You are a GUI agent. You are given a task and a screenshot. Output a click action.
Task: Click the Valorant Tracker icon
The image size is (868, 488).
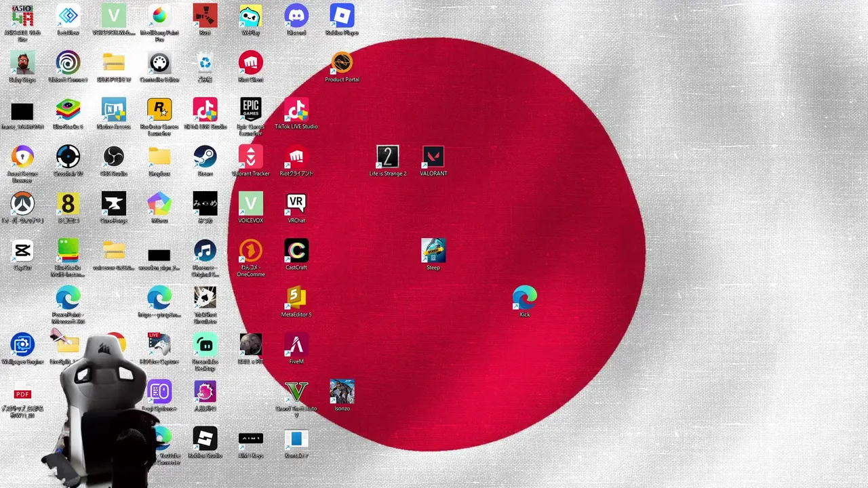pos(251,157)
